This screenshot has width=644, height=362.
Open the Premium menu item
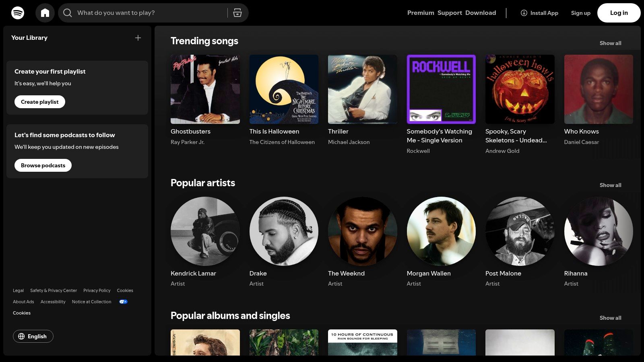coord(420,12)
